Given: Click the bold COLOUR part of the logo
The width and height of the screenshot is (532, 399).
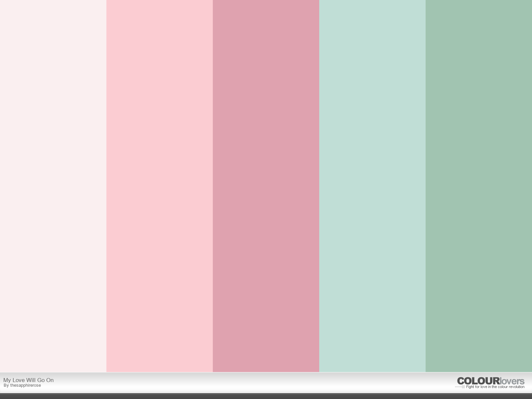Looking at the screenshot, I should 478,381.
